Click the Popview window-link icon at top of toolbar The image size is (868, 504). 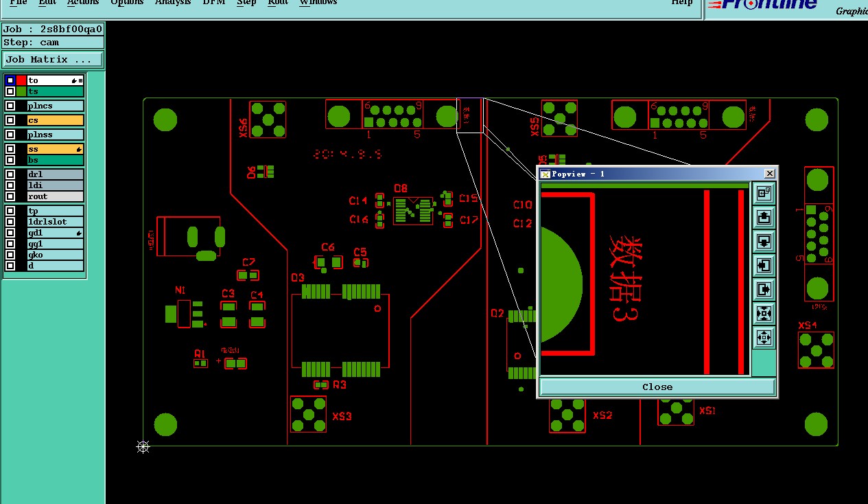[x=764, y=193]
